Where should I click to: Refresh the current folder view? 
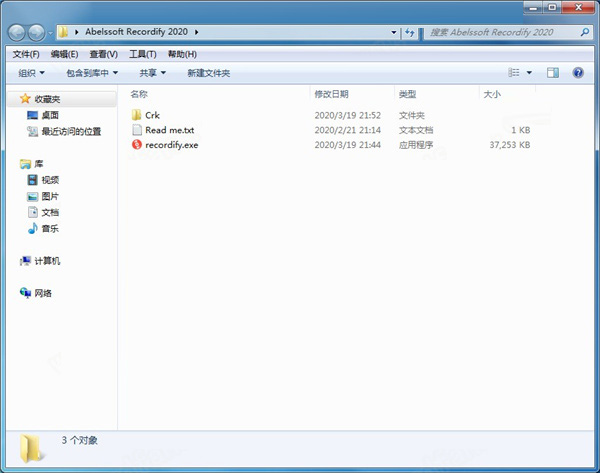pos(409,33)
